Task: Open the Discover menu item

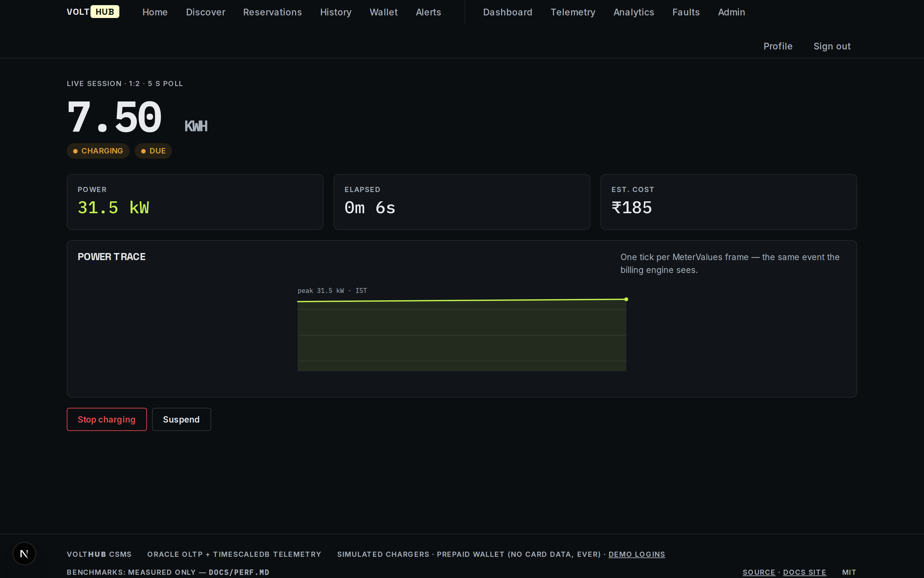Action: point(205,12)
